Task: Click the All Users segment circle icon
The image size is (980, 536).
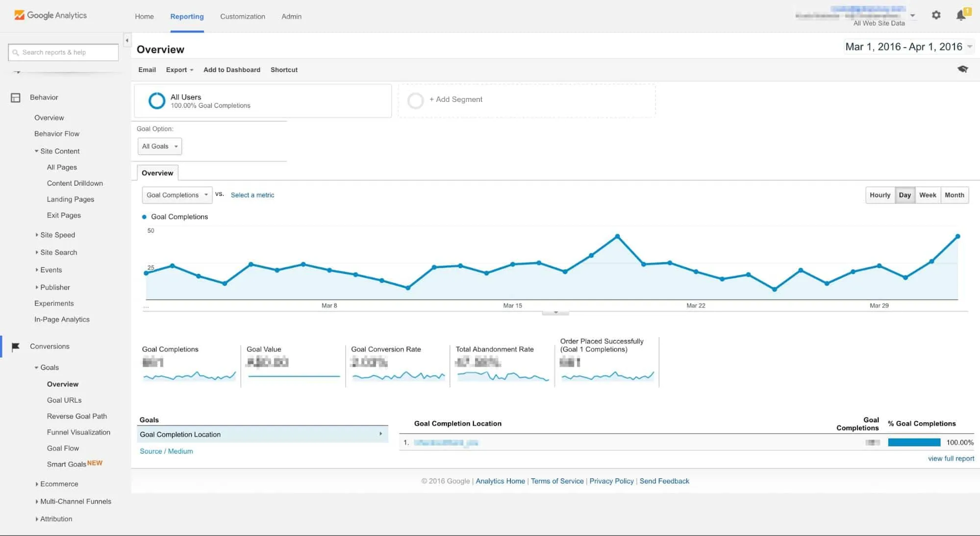Action: pos(157,101)
